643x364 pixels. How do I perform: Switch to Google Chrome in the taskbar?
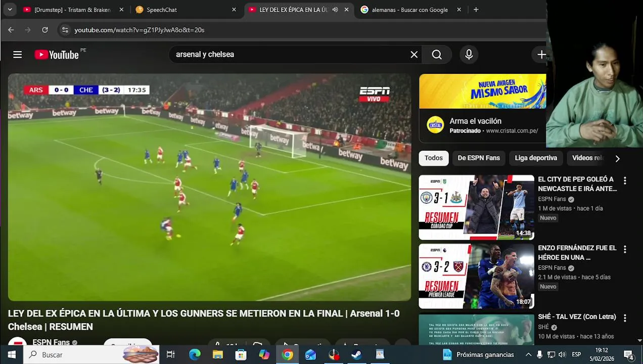288,355
